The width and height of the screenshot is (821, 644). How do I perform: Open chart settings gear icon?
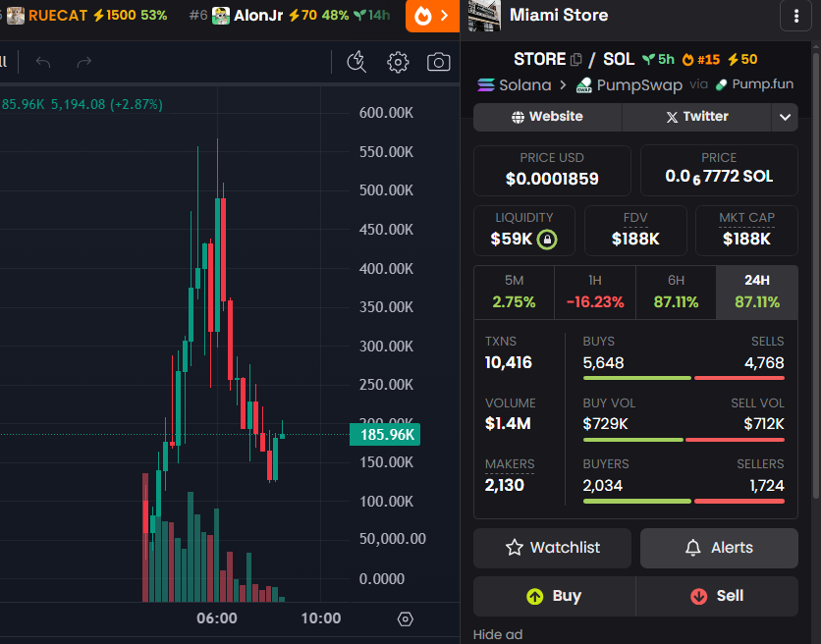coord(398,63)
